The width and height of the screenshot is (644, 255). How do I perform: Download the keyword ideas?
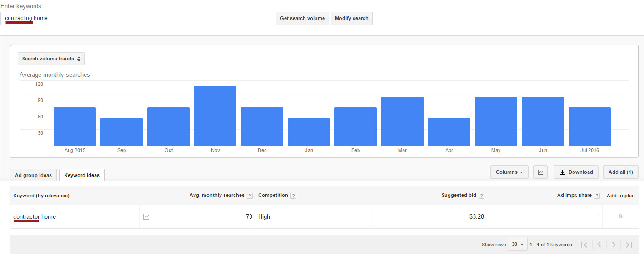coord(576,172)
